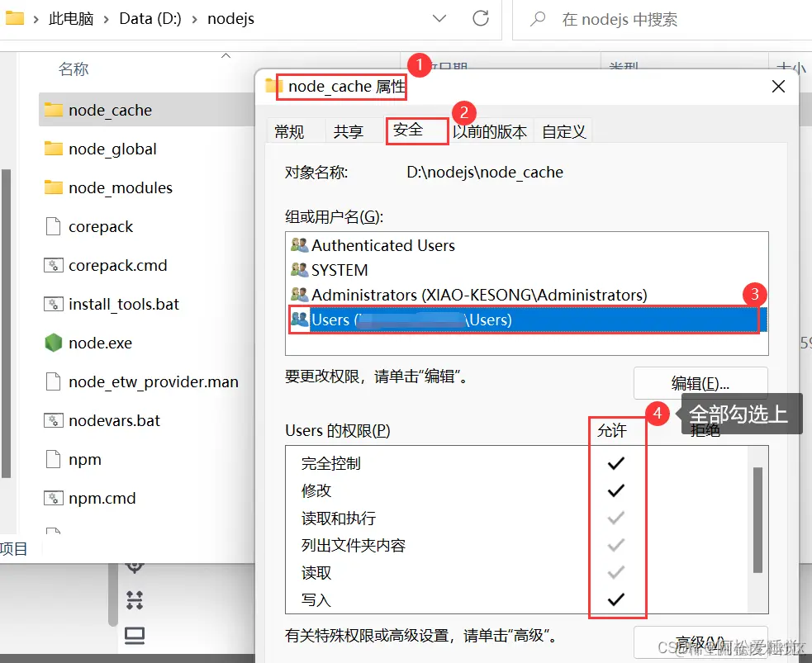Click the node_global folder name

coord(112,149)
